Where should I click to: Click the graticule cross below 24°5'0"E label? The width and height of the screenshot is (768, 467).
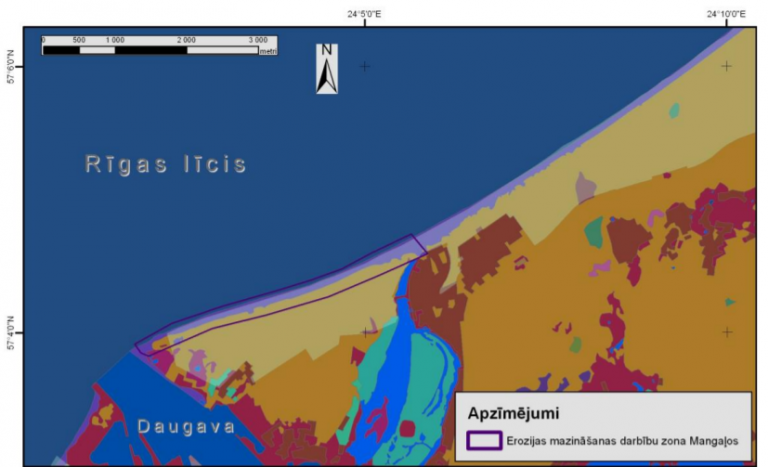[x=365, y=66]
